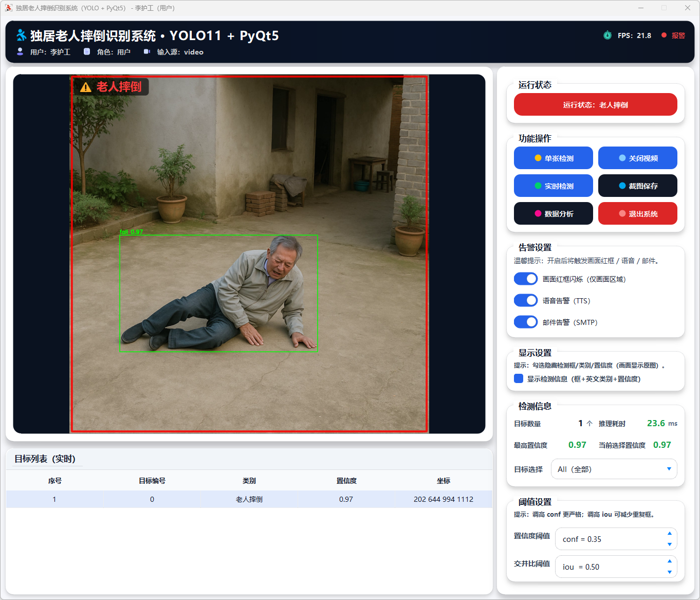
Task: Click the up arrow icon beside target count
Action: 590,423
